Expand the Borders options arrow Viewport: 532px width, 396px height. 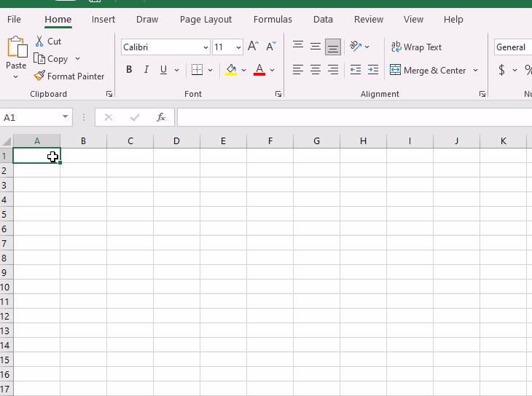click(211, 70)
